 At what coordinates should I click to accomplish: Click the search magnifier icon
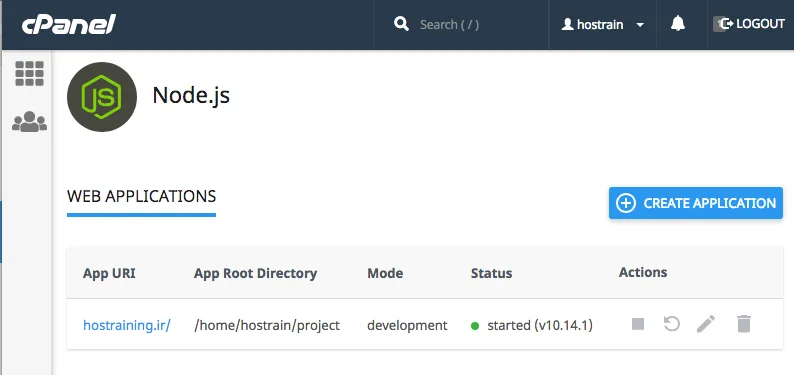pyautogui.click(x=402, y=24)
